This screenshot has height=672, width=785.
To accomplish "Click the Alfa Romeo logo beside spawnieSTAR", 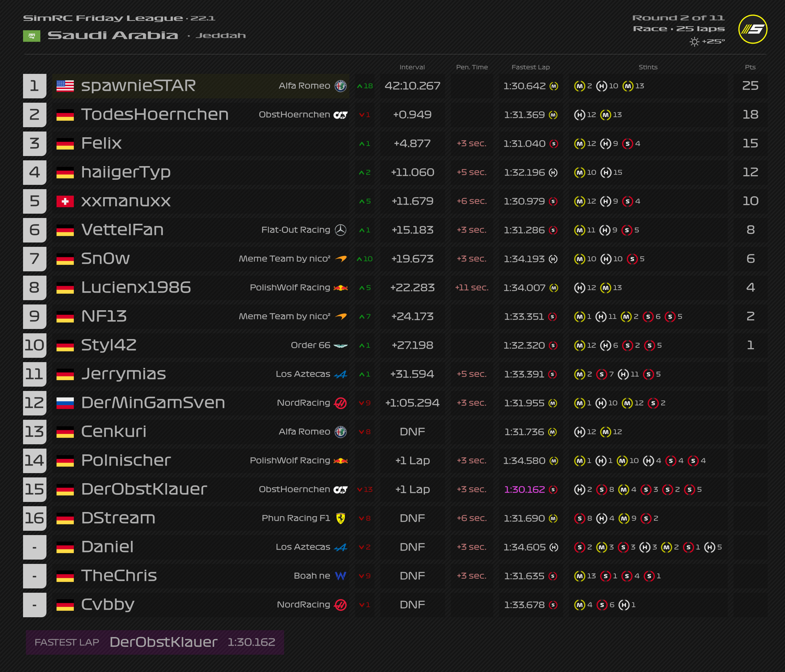I will [x=340, y=86].
